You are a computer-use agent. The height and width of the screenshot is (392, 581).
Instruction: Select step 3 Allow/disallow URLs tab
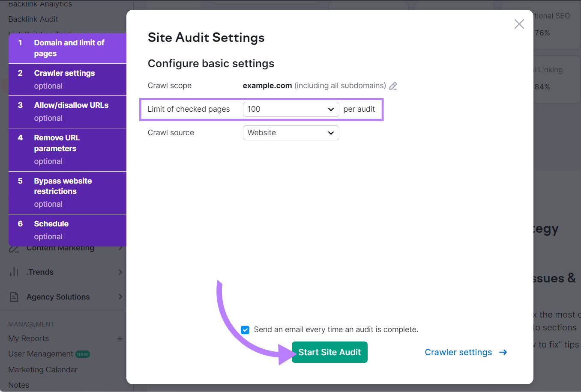click(x=67, y=112)
